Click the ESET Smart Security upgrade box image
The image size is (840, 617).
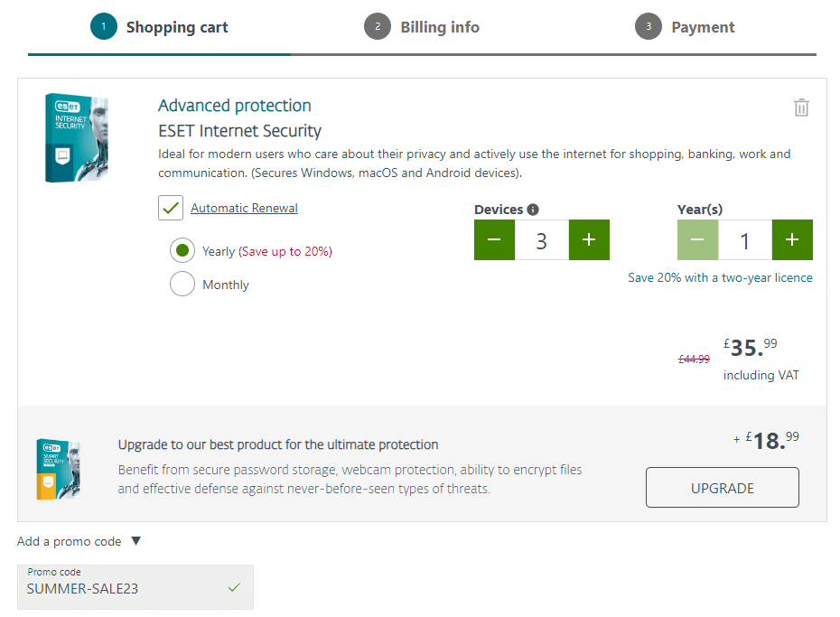point(57,469)
